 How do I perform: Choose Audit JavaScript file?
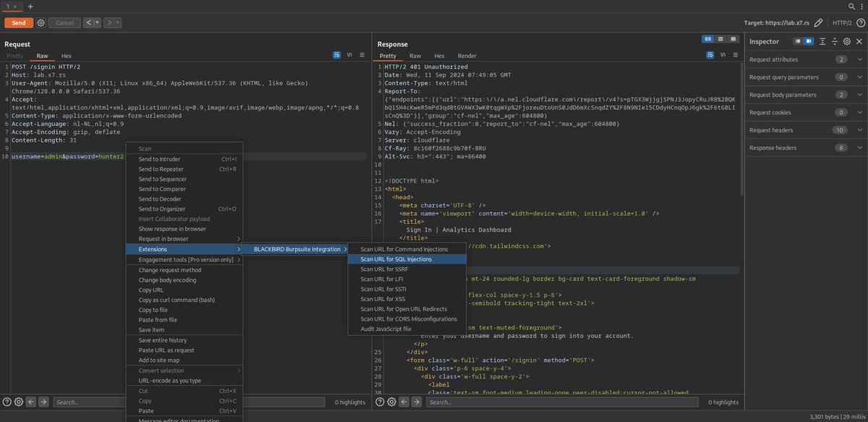click(407, 329)
